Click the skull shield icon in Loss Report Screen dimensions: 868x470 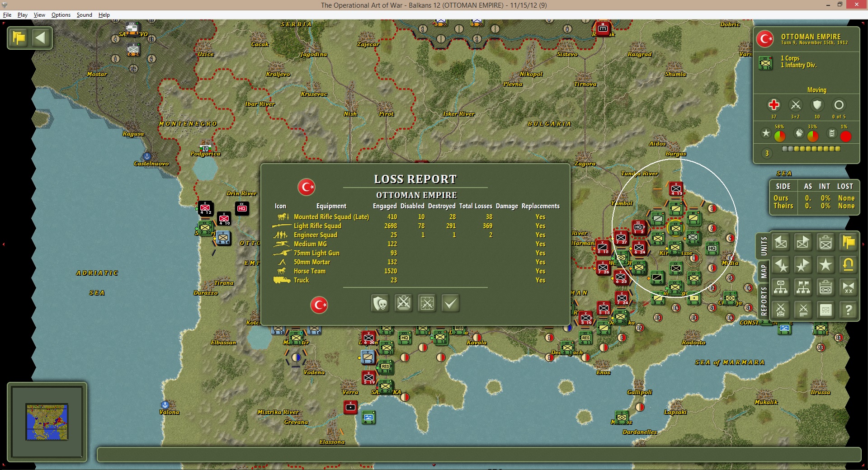[x=380, y=303]
